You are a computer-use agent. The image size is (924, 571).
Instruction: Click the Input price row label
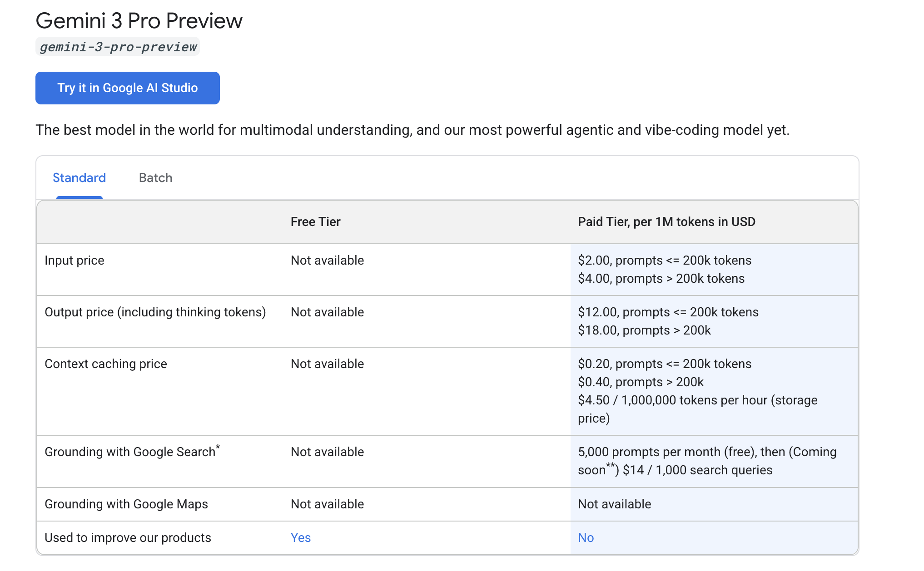click(x=75, y=261)
